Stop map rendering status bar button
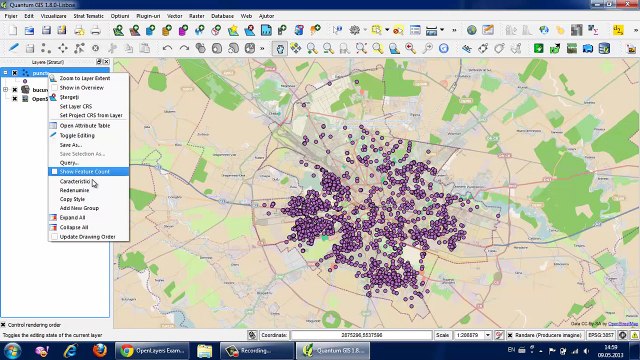 pos(499,335)
